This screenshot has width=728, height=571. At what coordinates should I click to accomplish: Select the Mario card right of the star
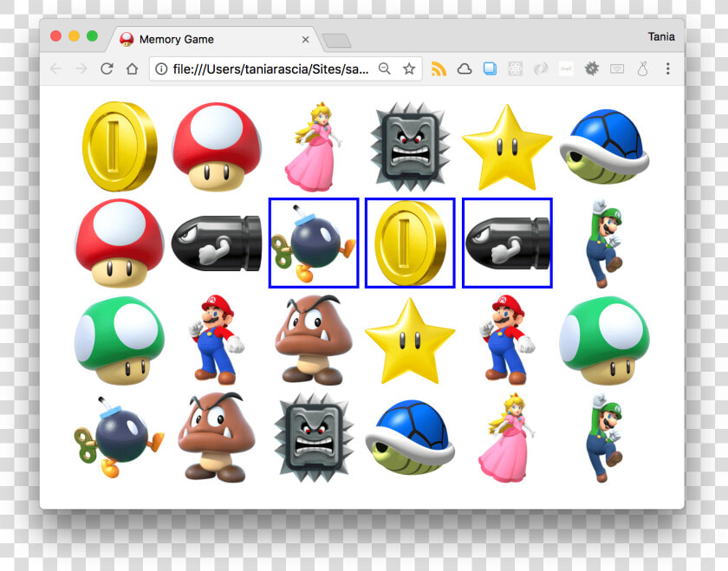[x=507, y=341]
